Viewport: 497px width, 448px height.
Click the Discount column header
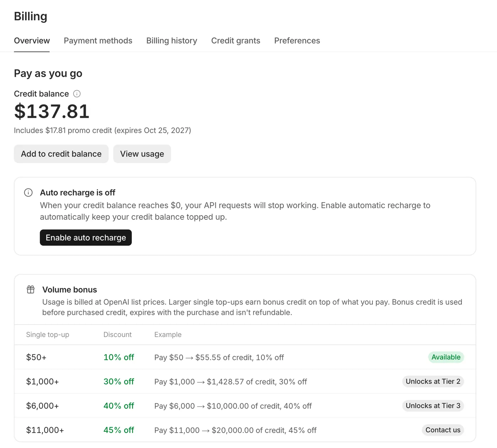(x=118, y=334)
